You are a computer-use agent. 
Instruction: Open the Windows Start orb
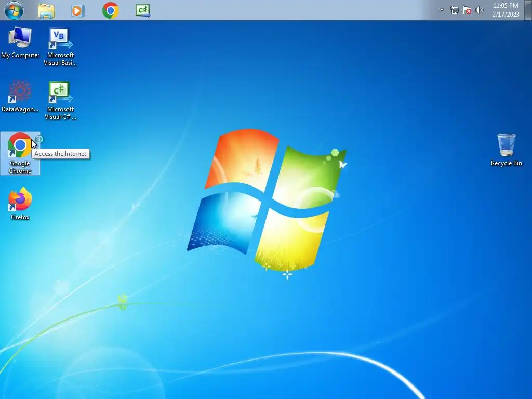coord(14,10)
